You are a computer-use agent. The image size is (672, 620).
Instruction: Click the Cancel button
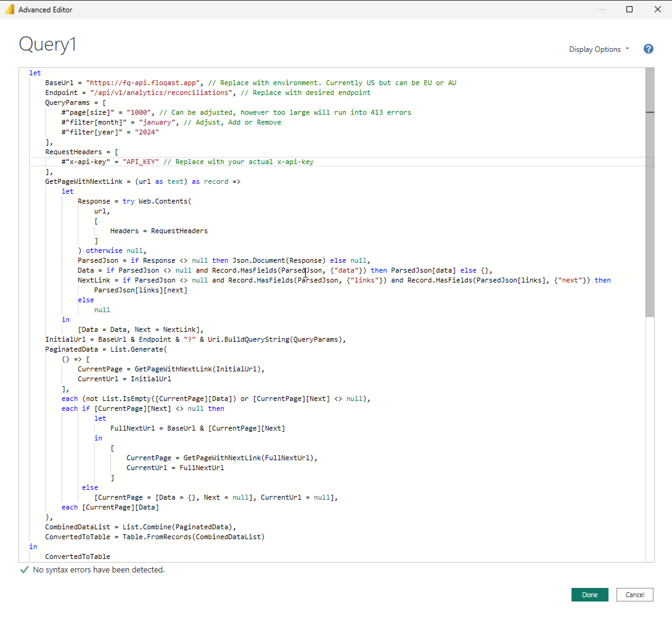(x=634, y=594)
